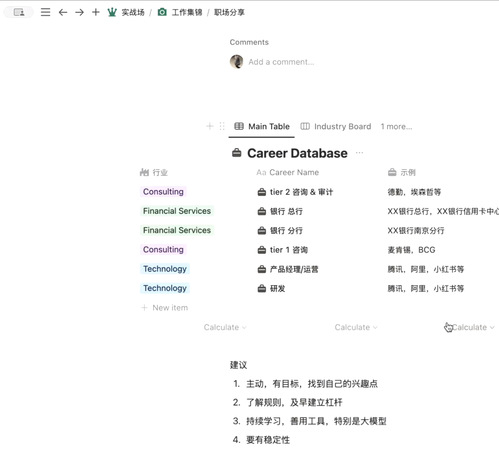The width and height of the screenshot is (499, 466).
Task: Open the 银行 分行 entry
Action: point(286,231)
